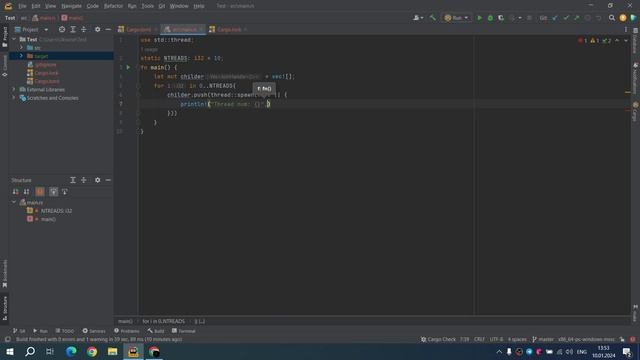Image resolution: width=640 pixels, height=360 pixels.
Task: Go to previous highlighted problem arrow
Action: [x=617, y=40]
